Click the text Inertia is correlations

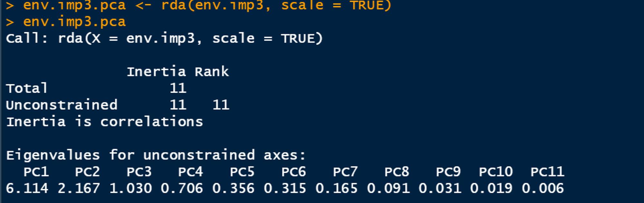(104, 122)
